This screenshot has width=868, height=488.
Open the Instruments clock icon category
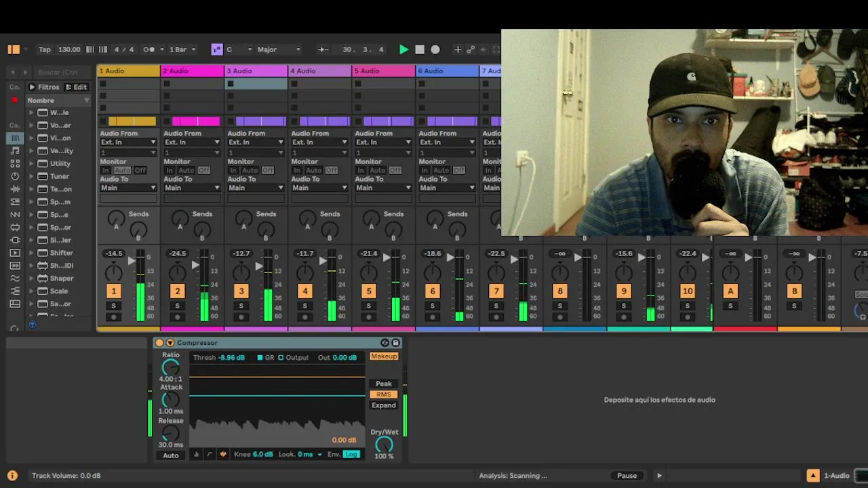pos(15,176)
